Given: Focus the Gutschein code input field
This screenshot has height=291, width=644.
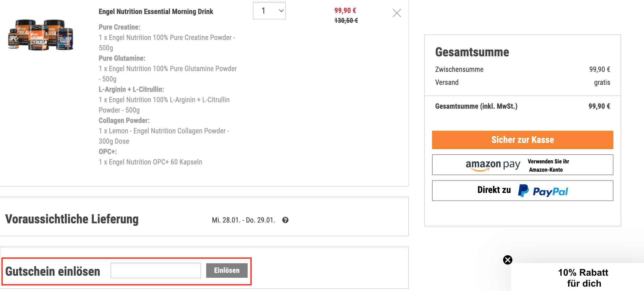Looking at the screenshot, I should tap(156, 271).
